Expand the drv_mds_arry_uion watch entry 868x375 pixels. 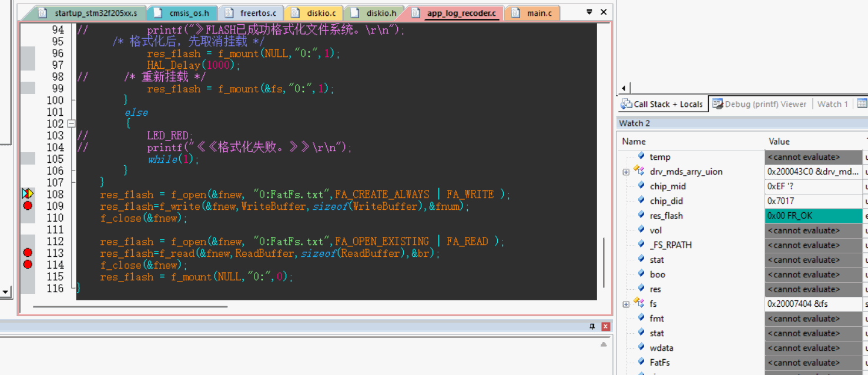626,172
